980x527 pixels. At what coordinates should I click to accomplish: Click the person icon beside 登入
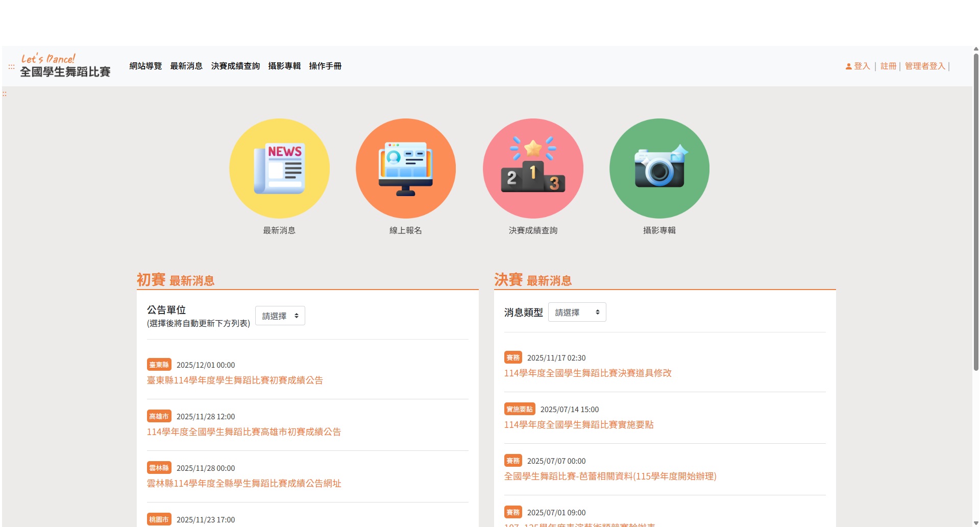848,66
